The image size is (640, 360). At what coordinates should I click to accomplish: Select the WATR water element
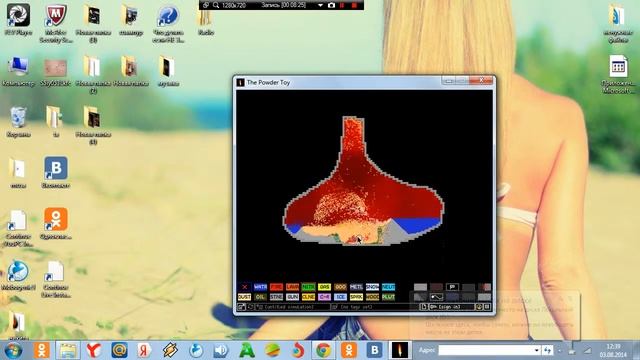260,287
